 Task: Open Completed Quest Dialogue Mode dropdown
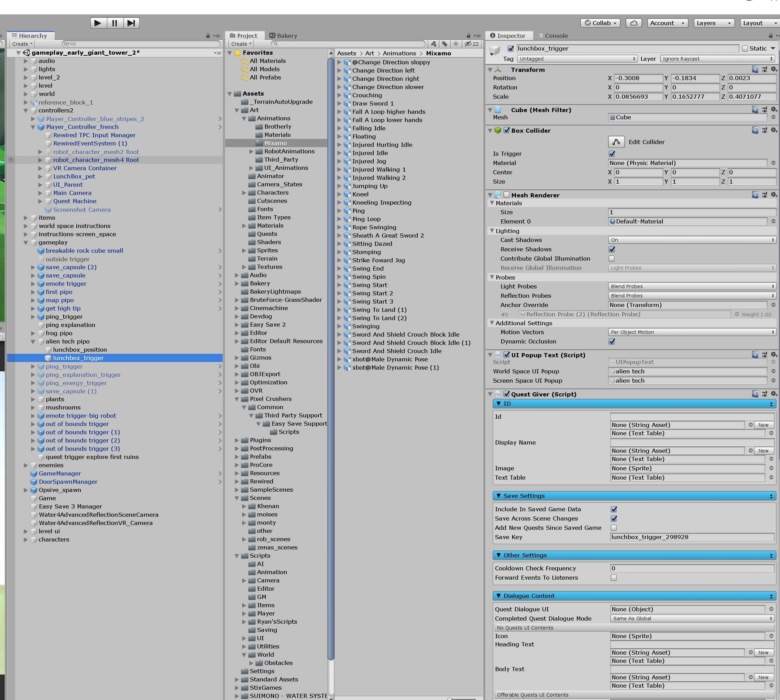[692, 619]
